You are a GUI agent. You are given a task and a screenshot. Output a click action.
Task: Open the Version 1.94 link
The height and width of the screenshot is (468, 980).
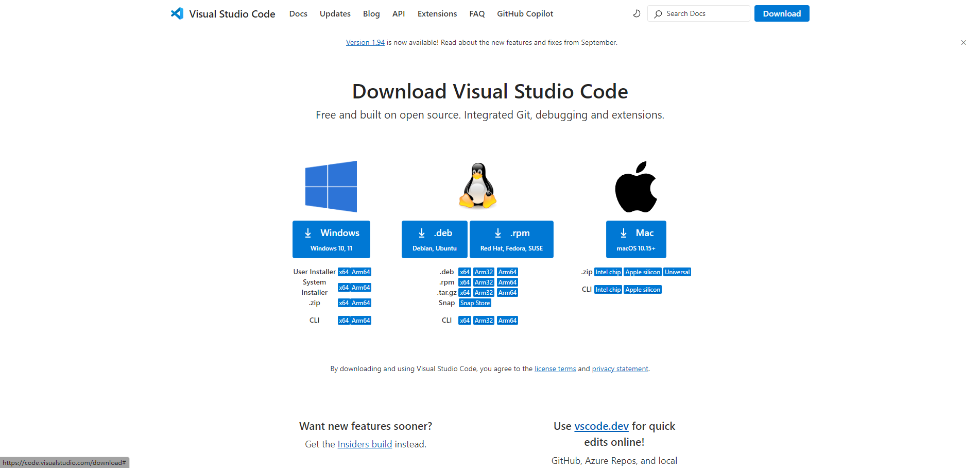(365, 43)
